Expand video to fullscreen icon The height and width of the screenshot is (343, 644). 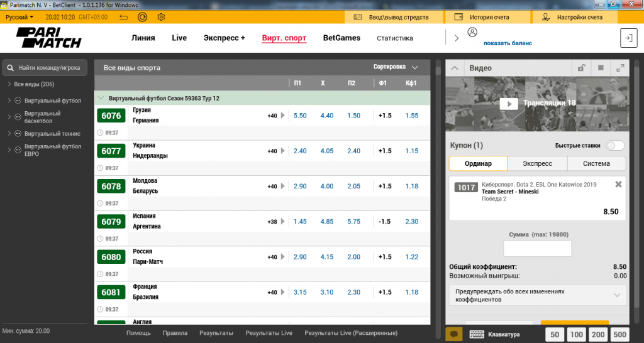pos(620,68)
